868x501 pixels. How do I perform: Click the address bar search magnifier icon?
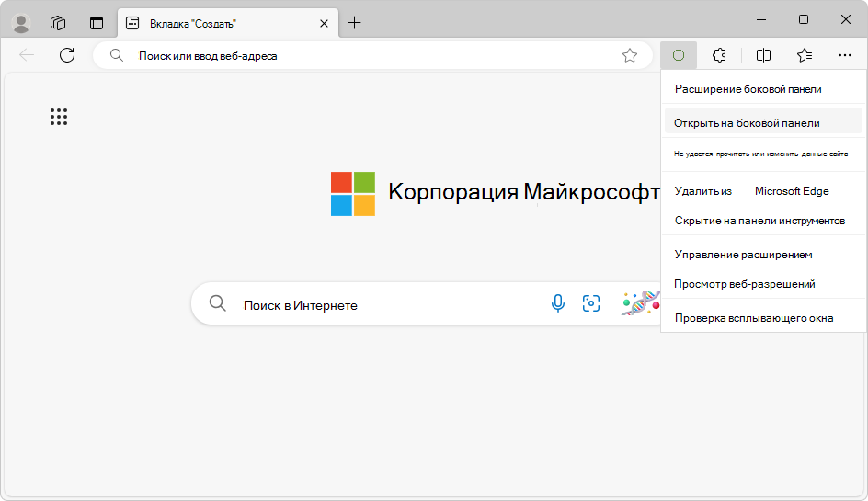(x=116, y=55)
